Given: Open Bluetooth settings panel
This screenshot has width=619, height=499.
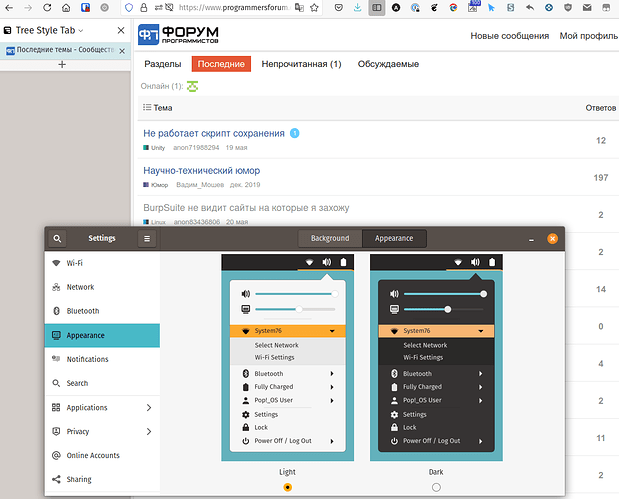Looking at the screenshot, I should point(102,311).
